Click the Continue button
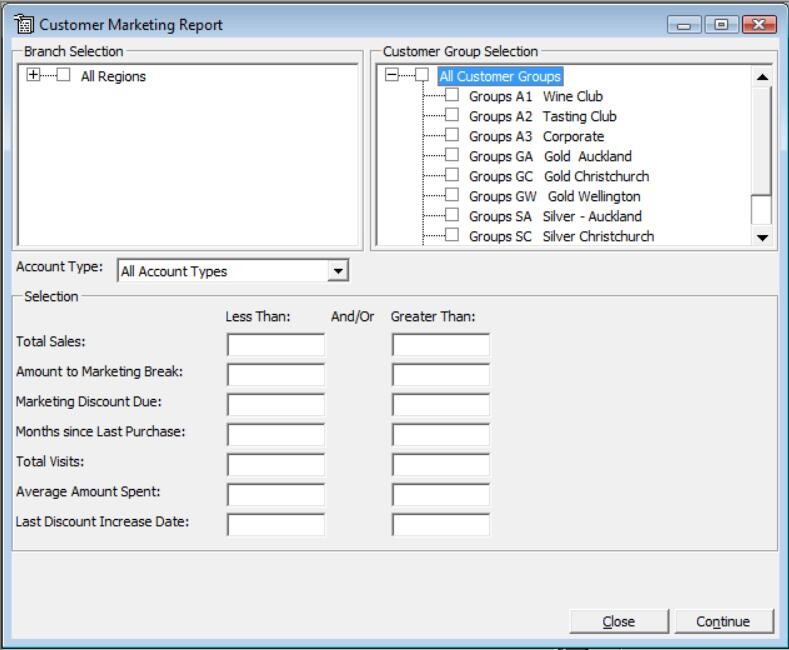This screenshot has height=650, width=789. [x=724, y=621]
